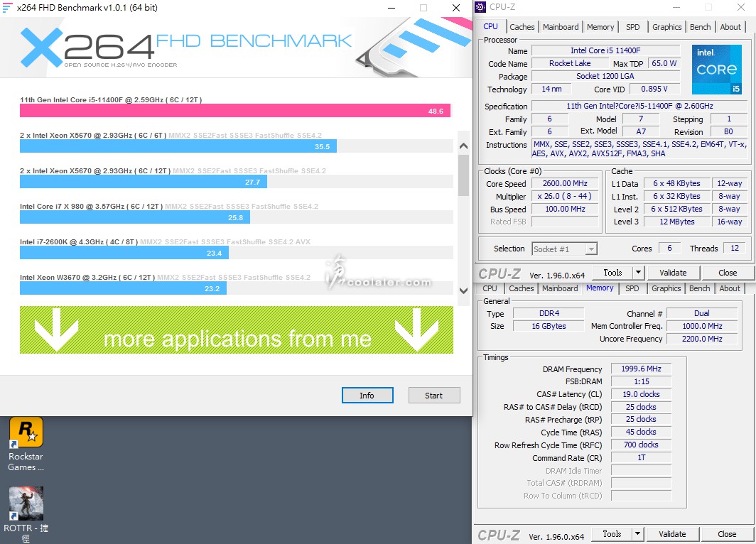Open the Info button in x264 benchmark
This screenshot has height=544, width=756.
367,395
